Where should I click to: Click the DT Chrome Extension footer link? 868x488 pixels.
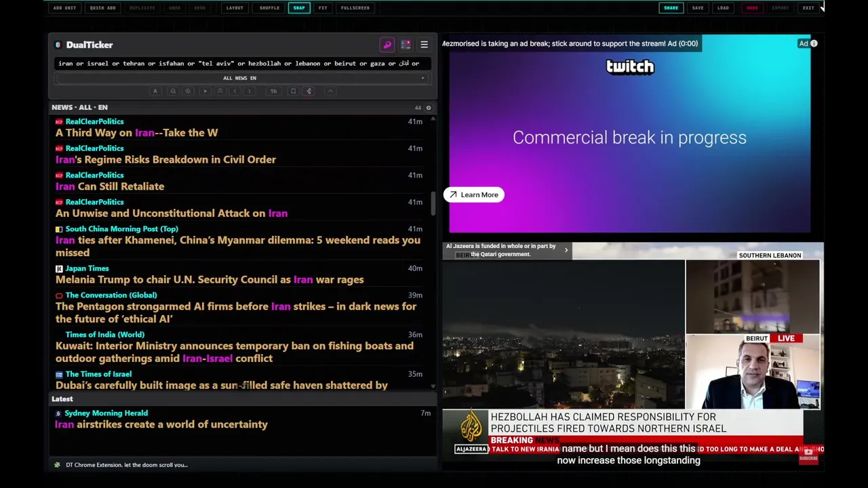click(127, 465)
